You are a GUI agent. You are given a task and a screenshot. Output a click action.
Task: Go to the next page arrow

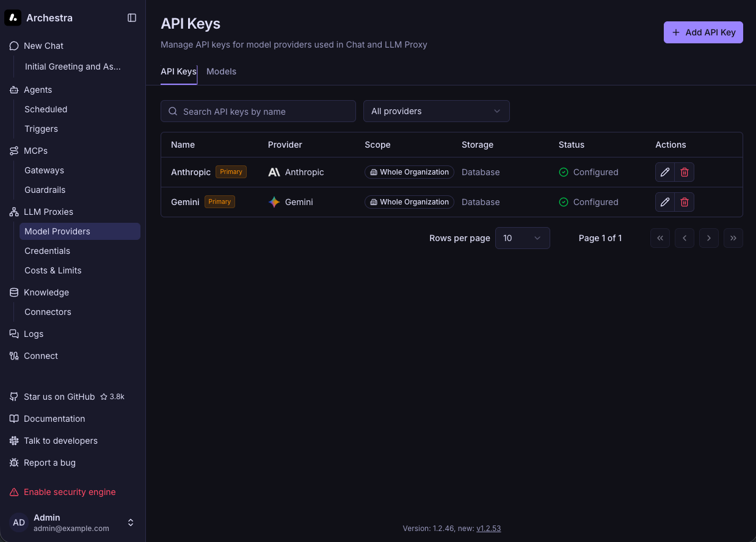click(x=709, y=238)
